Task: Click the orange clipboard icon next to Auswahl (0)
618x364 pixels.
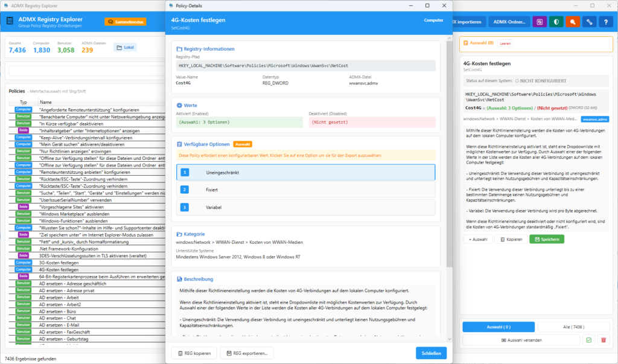Action: [466, 43]
